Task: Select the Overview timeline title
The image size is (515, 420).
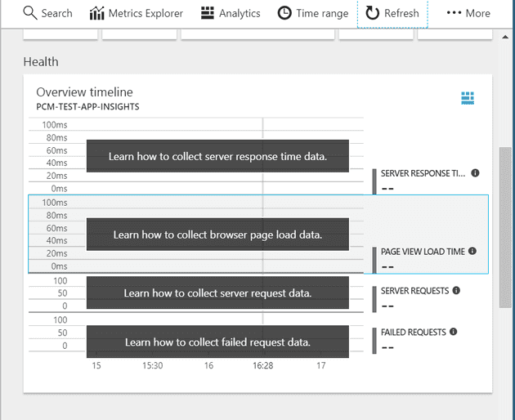Action: pos(84,92)
